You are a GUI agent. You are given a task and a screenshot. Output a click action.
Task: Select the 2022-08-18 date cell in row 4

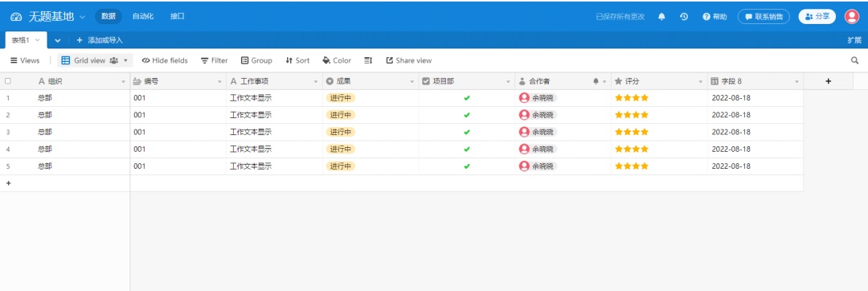[x=755, y=149]
